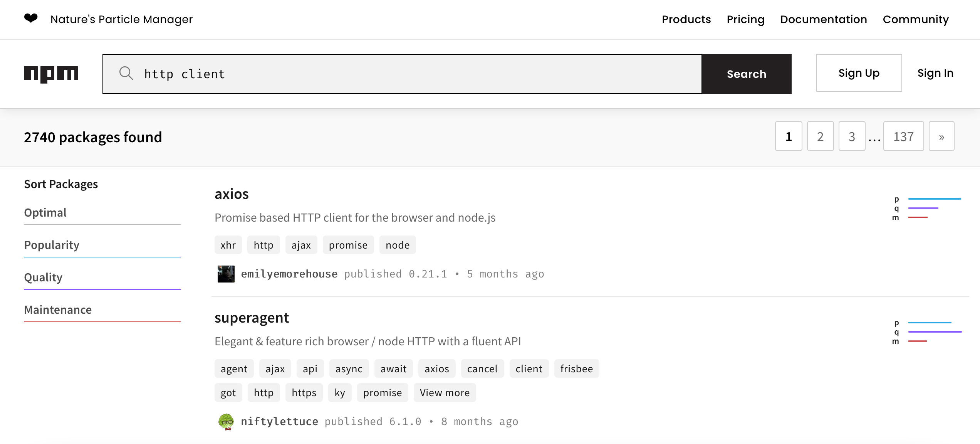Click the ajax tag under axios
The width and height of the screenshot is (980, 444).
(301, 245)
